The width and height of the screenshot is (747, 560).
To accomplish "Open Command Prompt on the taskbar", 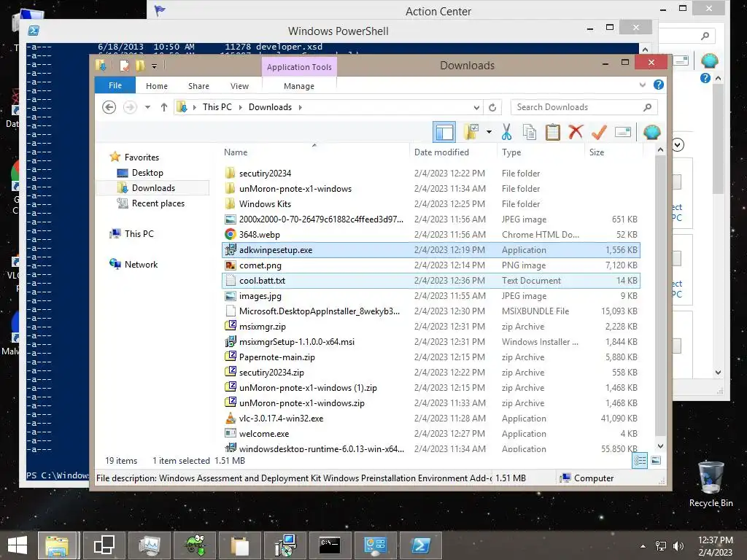I will [330, 545].
